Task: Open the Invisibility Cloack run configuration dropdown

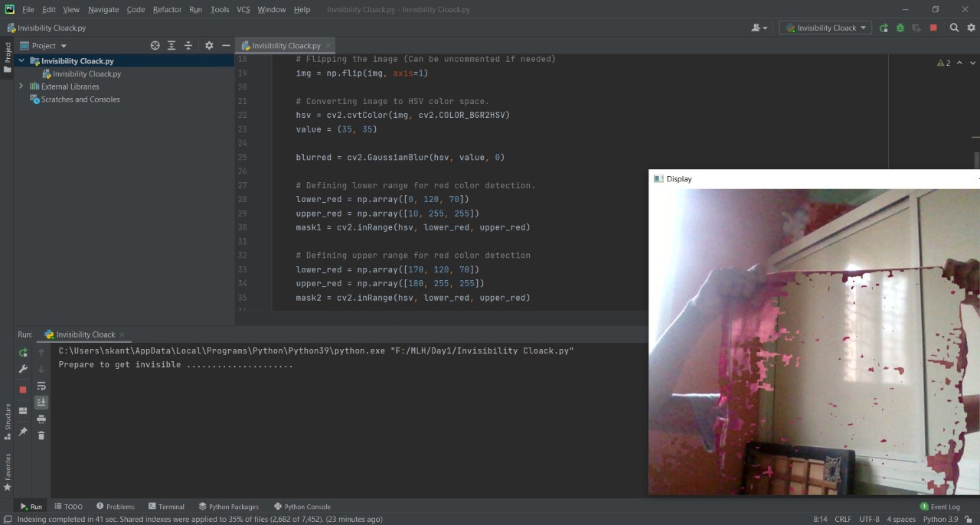Action: coord(825,28)
